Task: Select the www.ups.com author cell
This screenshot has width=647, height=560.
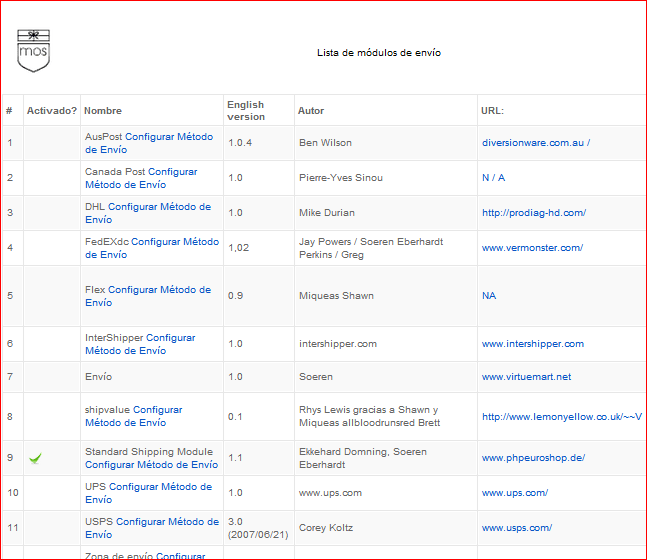Action: (x=330, y=493)
